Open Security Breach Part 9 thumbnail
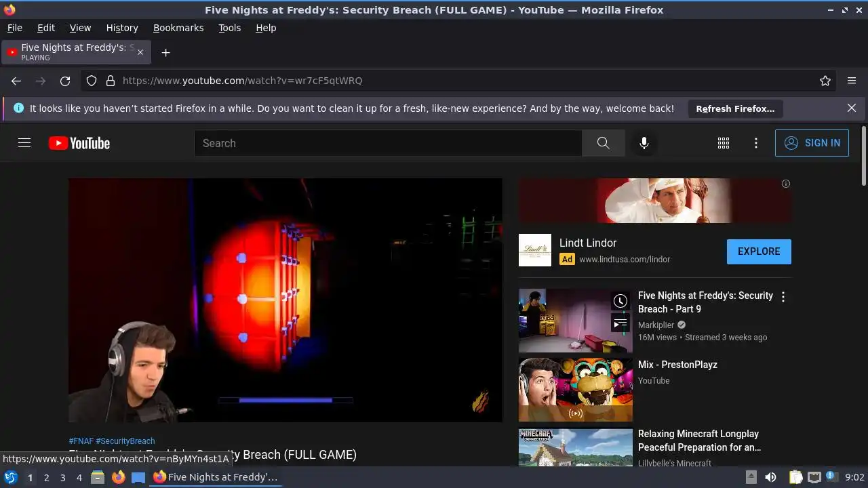 pyautogui.click(x=576, y=321)
